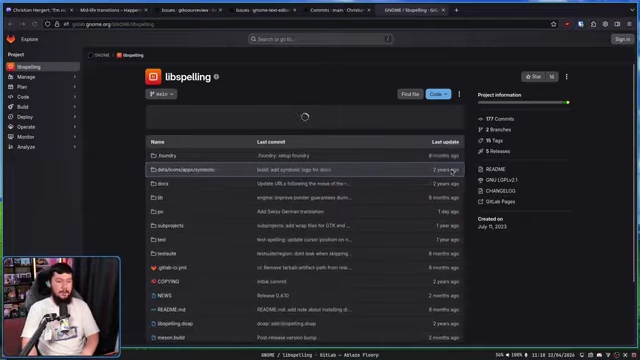This screenshot has width=640, height=360.
Task: Open the browser hamburger menu
Action: pyautogui.click(x=629, y=24)
